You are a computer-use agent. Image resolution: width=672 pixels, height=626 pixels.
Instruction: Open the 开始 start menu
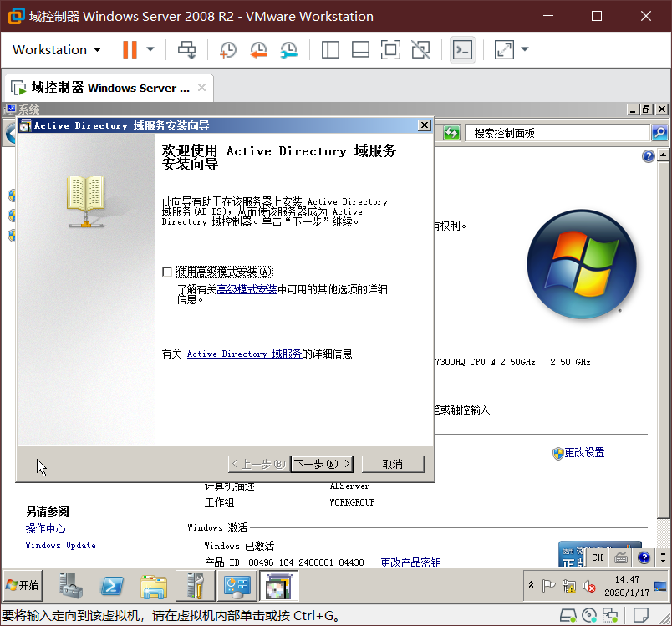pyautogui.click(x=23, y=585)
